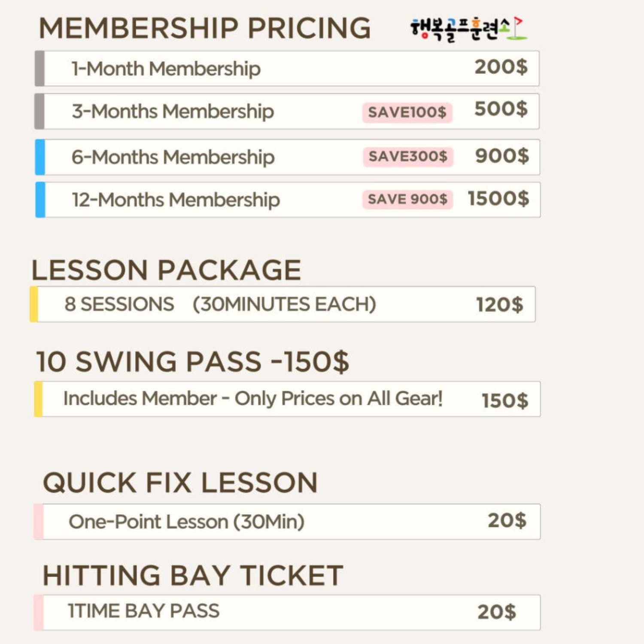Click the 120$ lesson package price
Image resolution: width=644 pixels, height=644 pixels.
(x=500, y=305)
